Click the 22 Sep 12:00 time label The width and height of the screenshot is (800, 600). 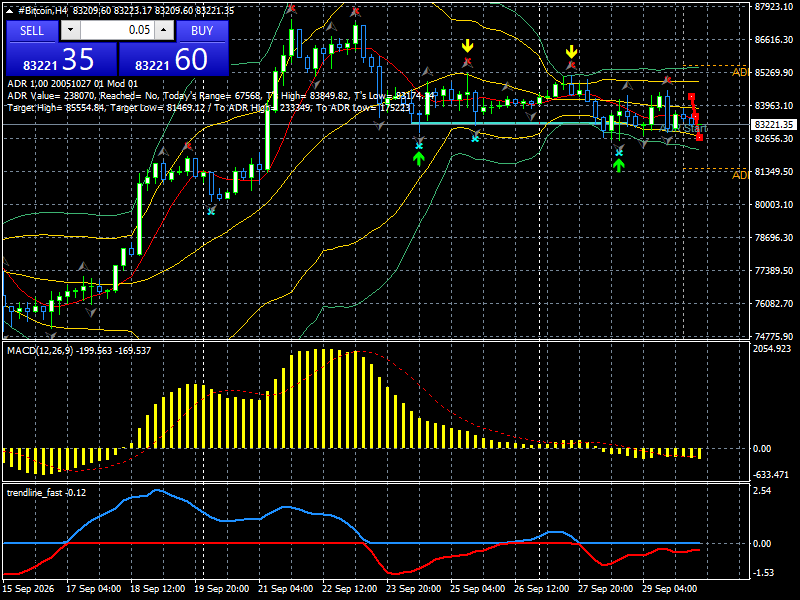[349, 588]
